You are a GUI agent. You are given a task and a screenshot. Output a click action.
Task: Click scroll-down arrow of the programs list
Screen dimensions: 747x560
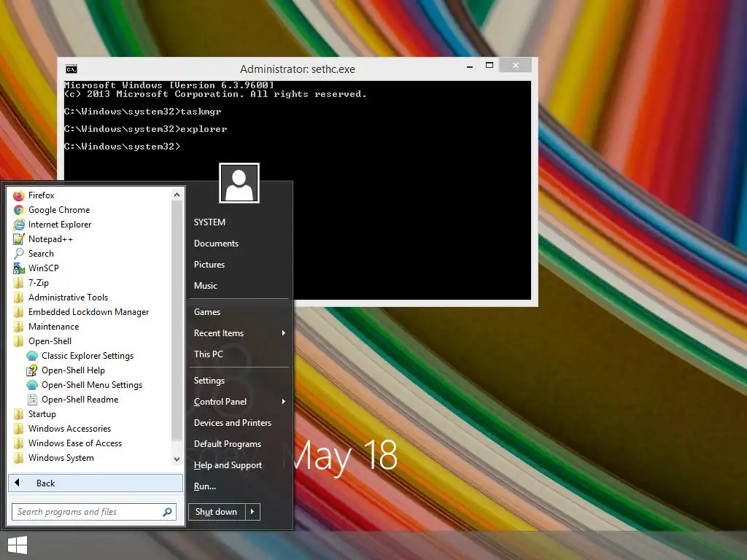click(177, 459)
